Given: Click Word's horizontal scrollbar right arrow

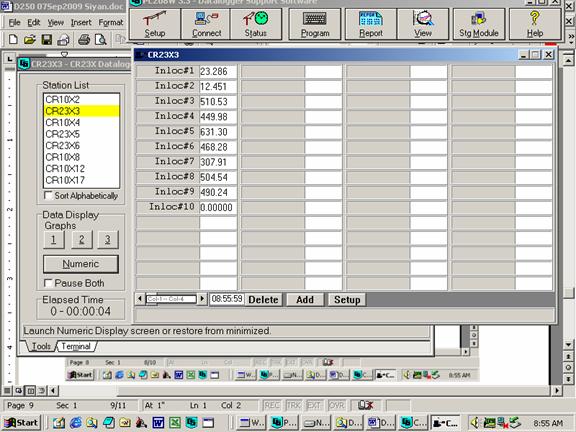Looking at the screenshot, I should [x=557, y=390].
